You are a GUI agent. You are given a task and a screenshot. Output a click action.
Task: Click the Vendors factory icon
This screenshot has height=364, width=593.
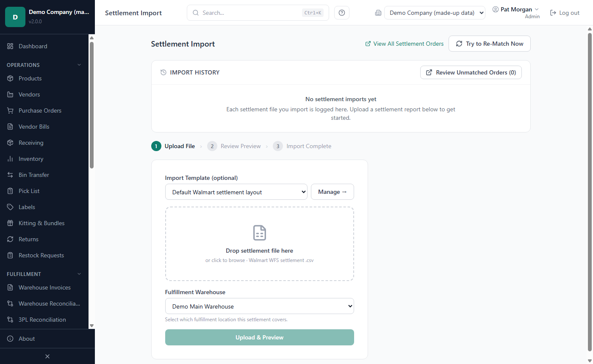coord(10,94)
